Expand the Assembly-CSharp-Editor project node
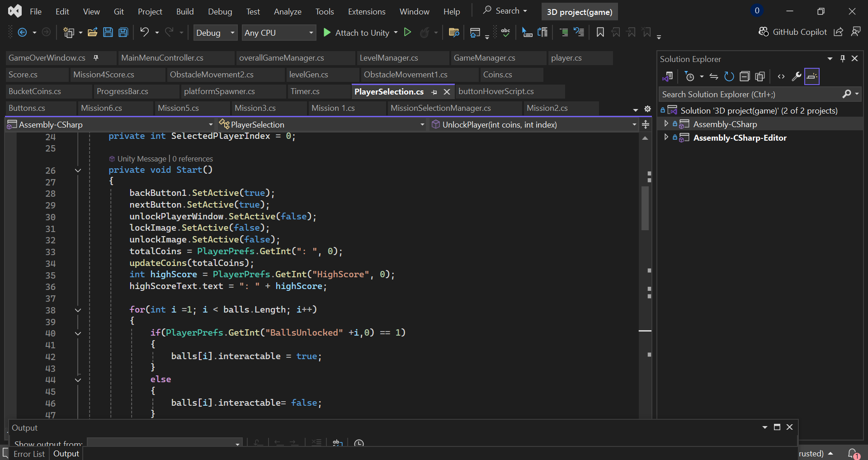Screen dimensions: 868x460 [666, 138]
